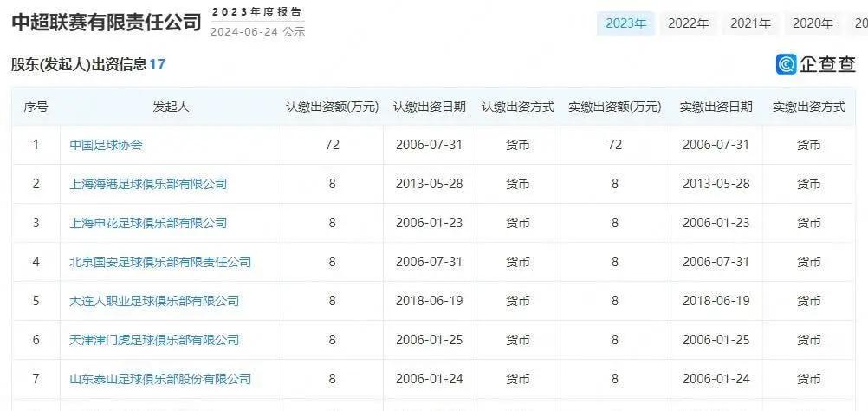This screenshot has height=411, width=868.
Task: Switch to the 2020年 tab
Action: [x=813, y=23]
